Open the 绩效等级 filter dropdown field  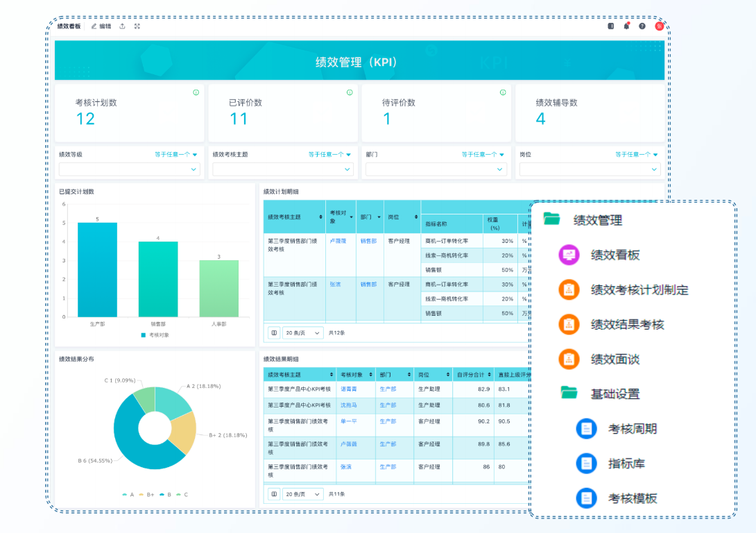129,169
